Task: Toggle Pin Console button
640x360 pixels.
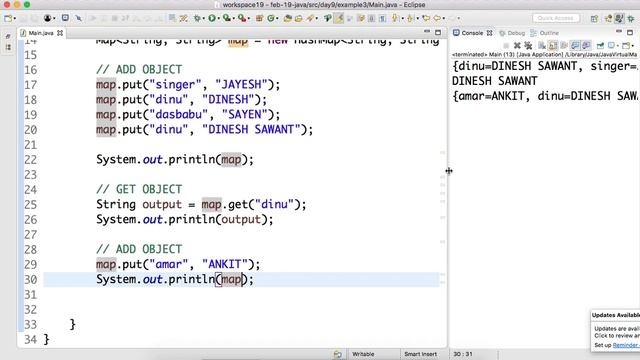Action: click(x=600, y=45)
